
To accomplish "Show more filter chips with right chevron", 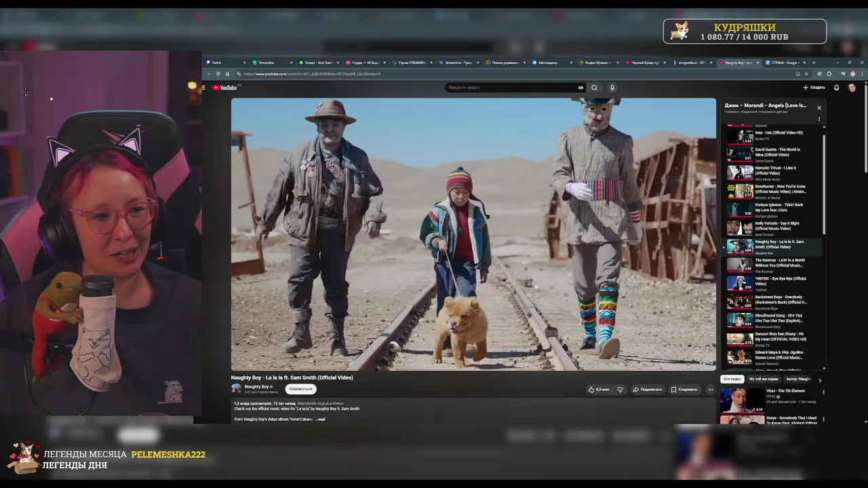I will point(819,380).
